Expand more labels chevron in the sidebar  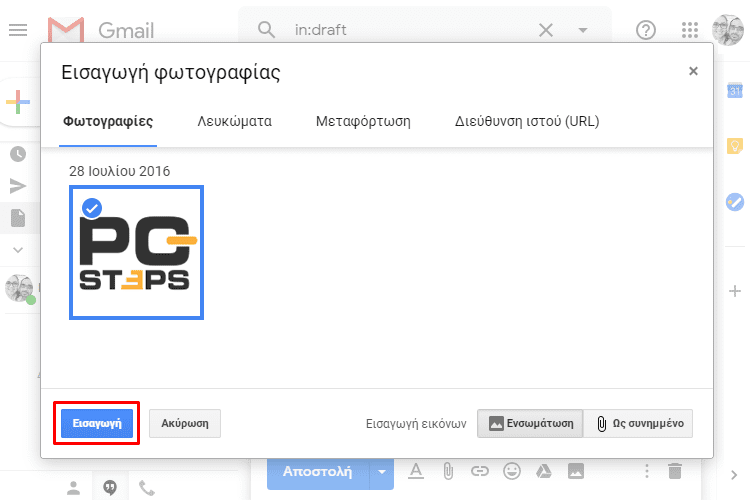click(18, 250)
